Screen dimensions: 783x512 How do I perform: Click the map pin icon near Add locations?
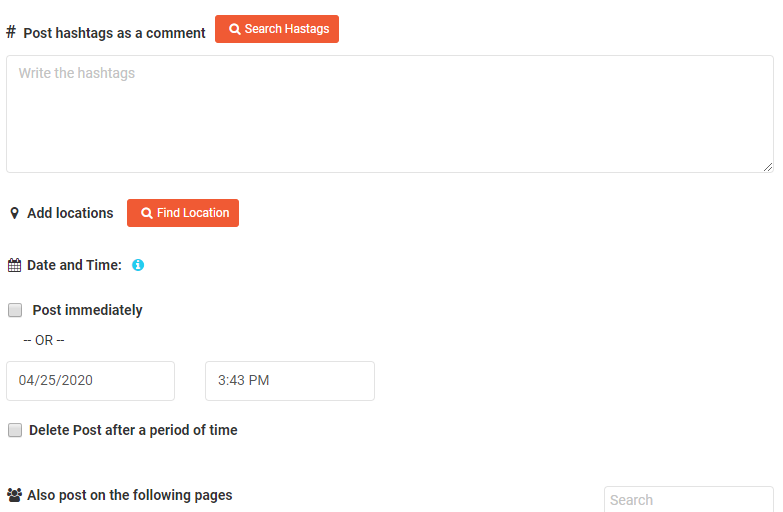14,213
